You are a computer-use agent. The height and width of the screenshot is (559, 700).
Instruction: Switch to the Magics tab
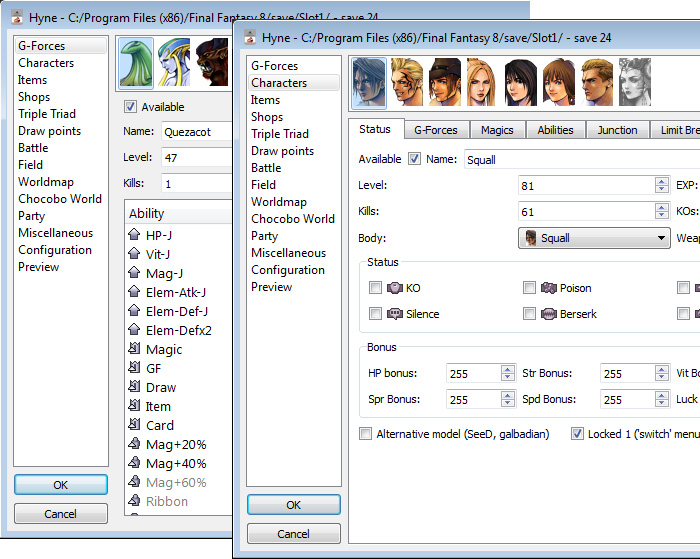coord(497,130)
